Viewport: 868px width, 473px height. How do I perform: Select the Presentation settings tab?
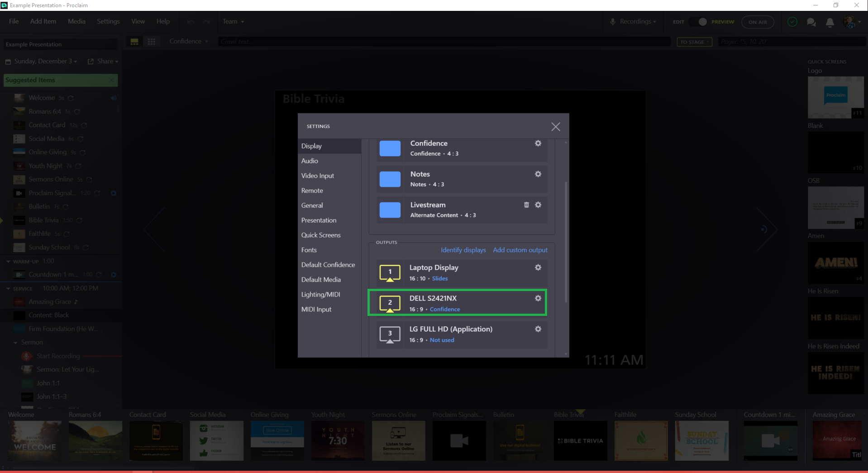click(329, 220)
